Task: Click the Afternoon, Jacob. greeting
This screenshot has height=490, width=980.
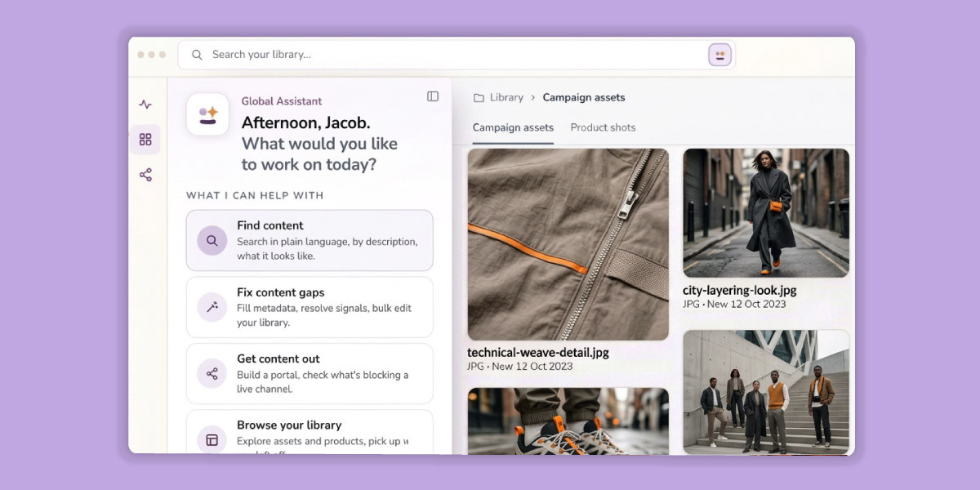Action: point(306,122)
